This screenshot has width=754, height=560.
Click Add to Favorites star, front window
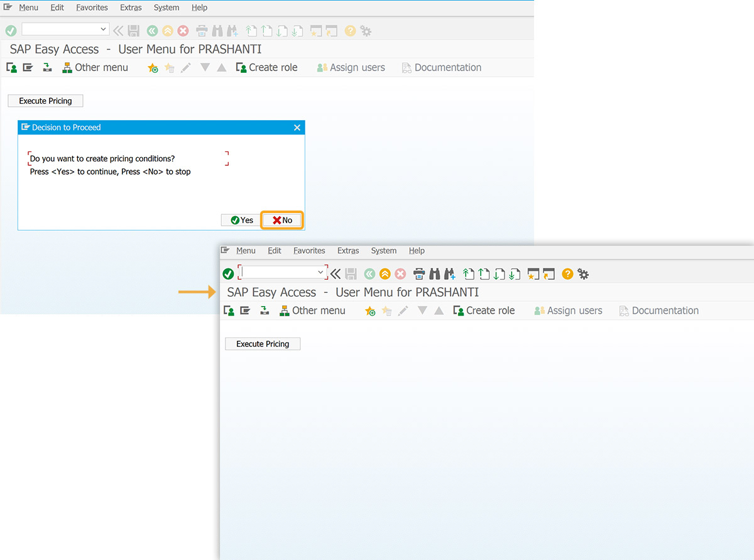click(370, 310)
